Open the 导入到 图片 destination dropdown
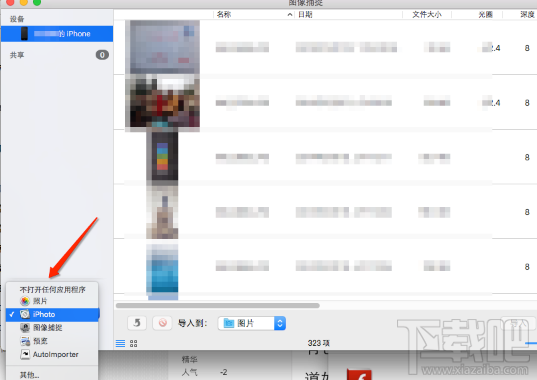Image resolution: width=537 pixels, height=380 pixels. click(x=252, y=323)
